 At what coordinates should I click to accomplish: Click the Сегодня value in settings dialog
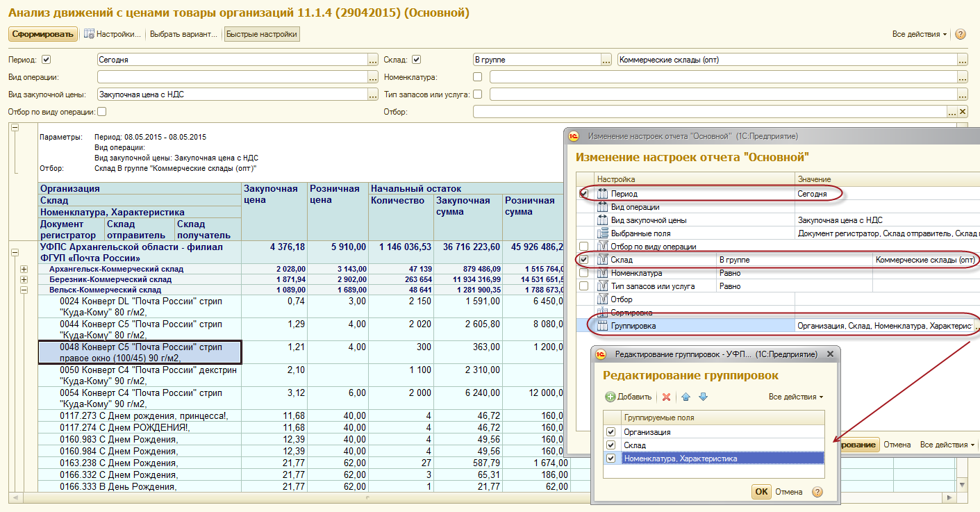tap(812, 194)
